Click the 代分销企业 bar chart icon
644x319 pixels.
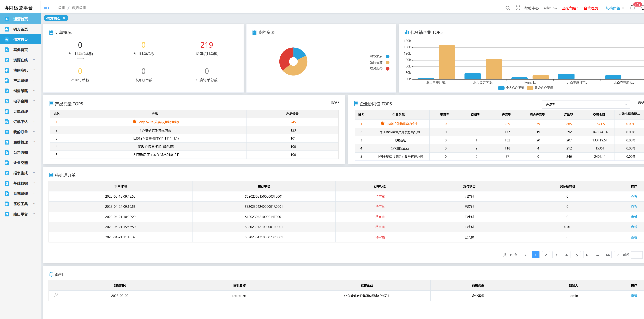click(x=406, y=33)
